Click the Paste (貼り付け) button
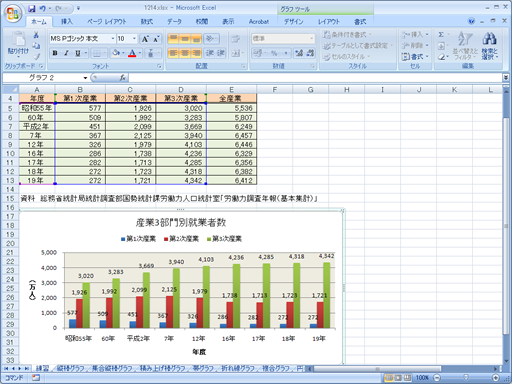Image resolution: width=512 pixels, height=384 pixels. (18, 45)
